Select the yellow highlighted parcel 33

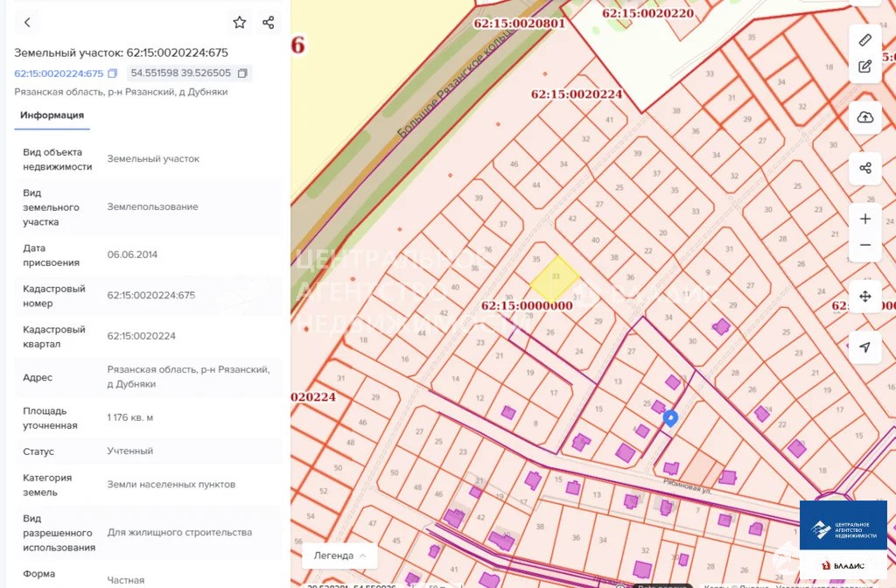coord(555,277)
